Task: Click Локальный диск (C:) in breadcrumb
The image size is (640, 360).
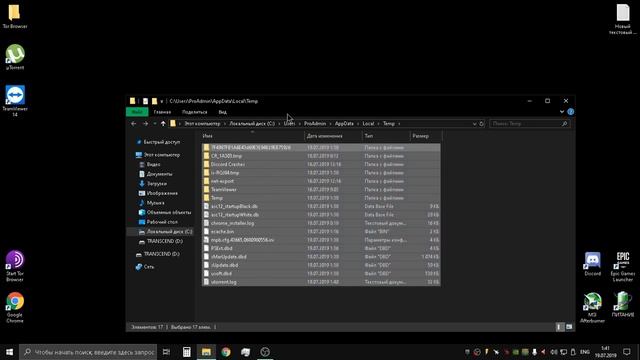Action: [x=252, y=123]
